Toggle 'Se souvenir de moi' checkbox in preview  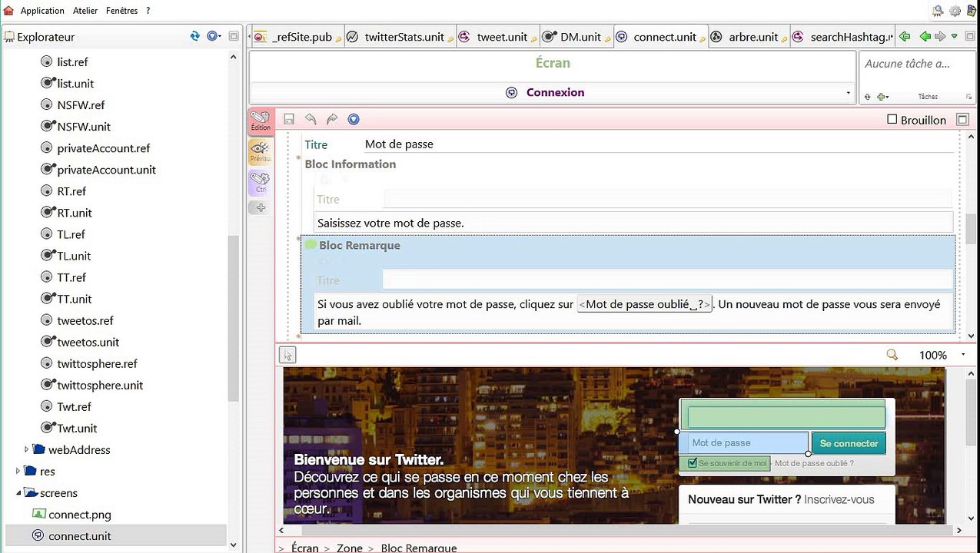coord(693,463)
